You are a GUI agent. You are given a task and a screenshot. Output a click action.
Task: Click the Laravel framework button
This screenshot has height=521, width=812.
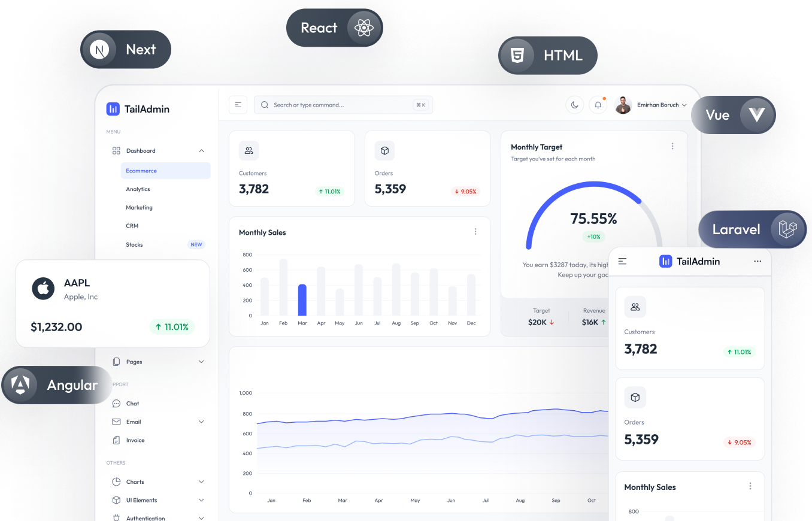pos(752,229)
